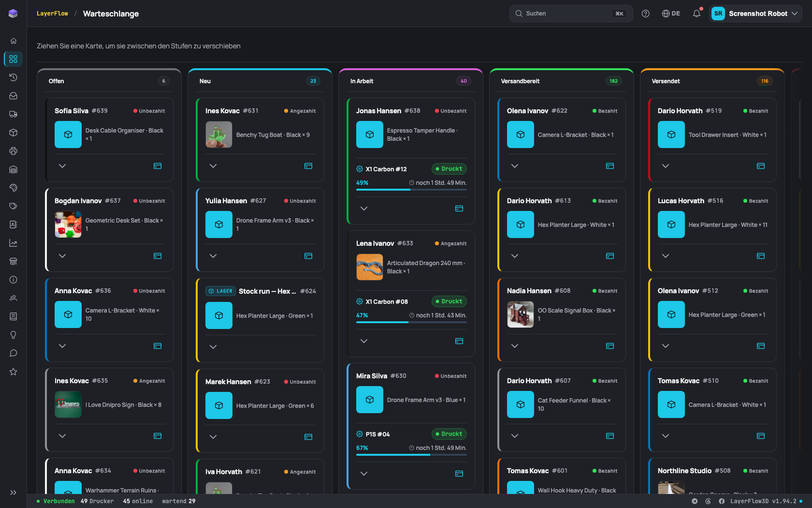
Task: Open the Screenshot Robot user menu
Action: pyautogui.click(x=755, y=14)
